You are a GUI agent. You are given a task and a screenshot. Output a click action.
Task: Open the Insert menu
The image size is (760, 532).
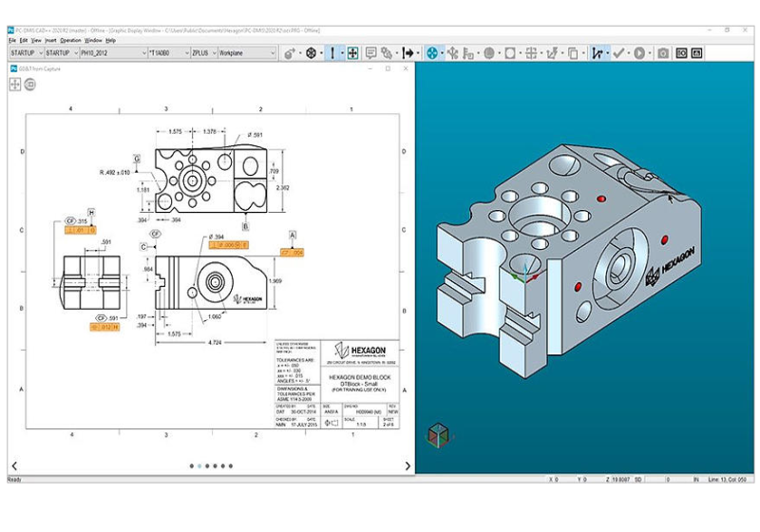[x=50, y=41]
